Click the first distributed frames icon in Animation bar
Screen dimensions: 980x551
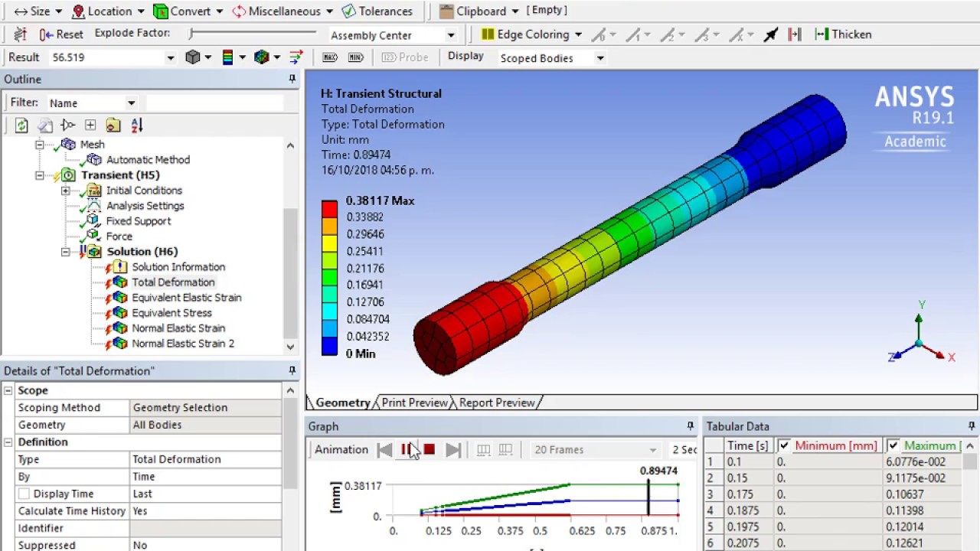483,450
